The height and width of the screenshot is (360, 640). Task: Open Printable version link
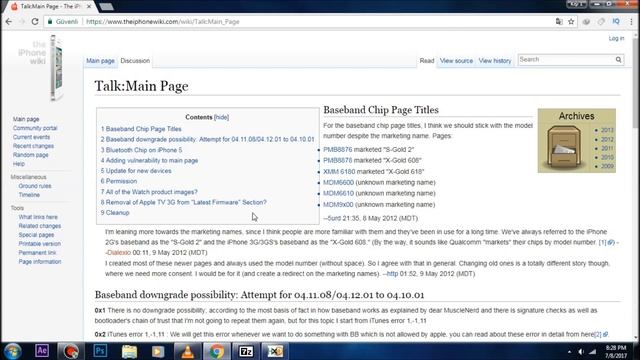click(x=40, y=244)
